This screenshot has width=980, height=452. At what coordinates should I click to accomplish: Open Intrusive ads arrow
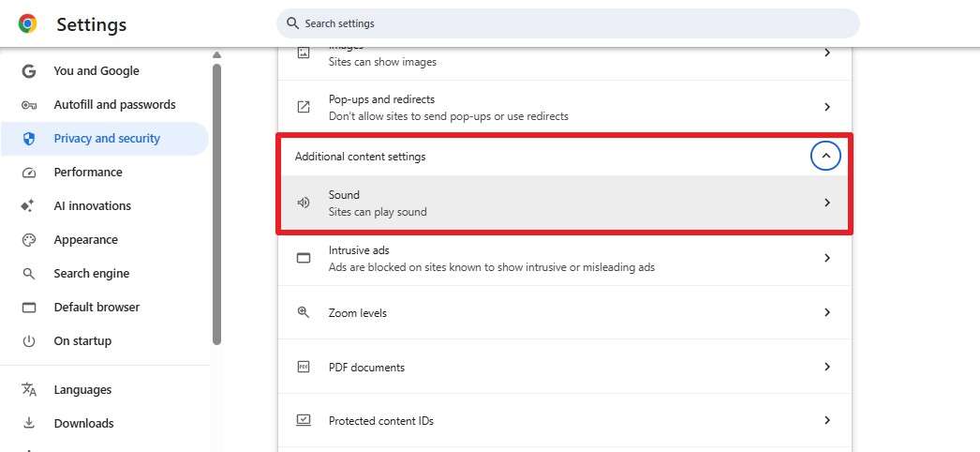(827, 258)
